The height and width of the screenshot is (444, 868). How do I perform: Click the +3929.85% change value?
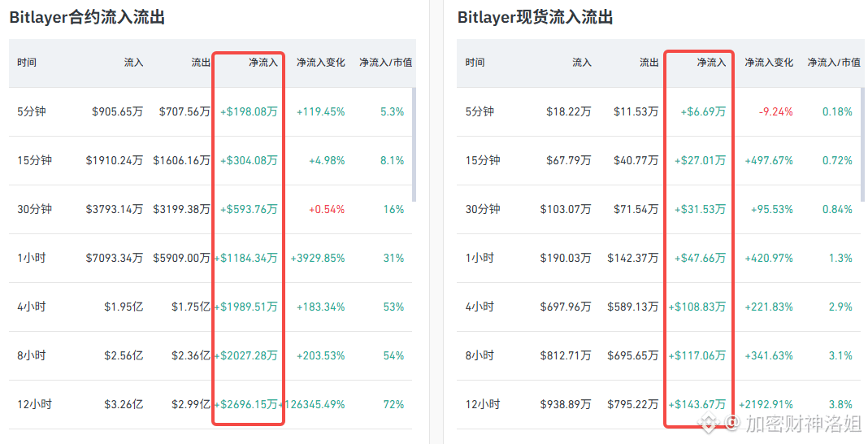(318, 258)
